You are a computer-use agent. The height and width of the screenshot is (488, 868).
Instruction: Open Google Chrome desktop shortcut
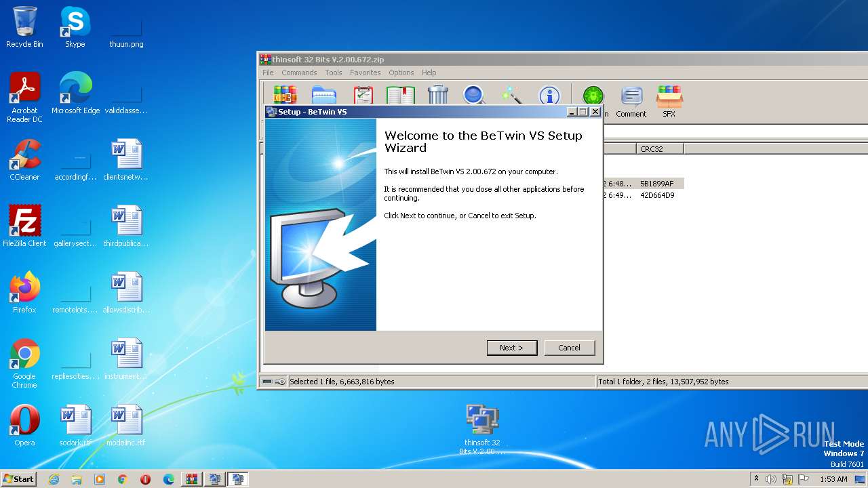(x=24, y=363)
